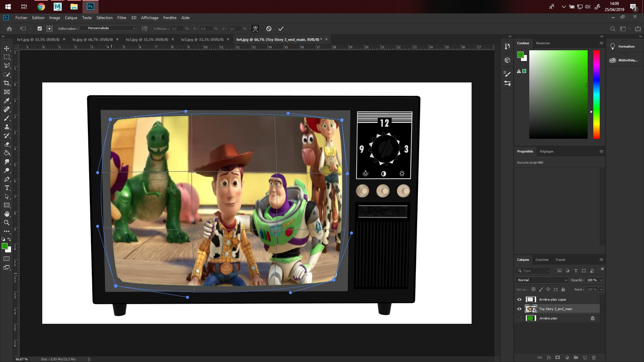Toggle the checkbox beside the Déformation grid icon
This screenshot has height=362, width=644.
[40, 29]
